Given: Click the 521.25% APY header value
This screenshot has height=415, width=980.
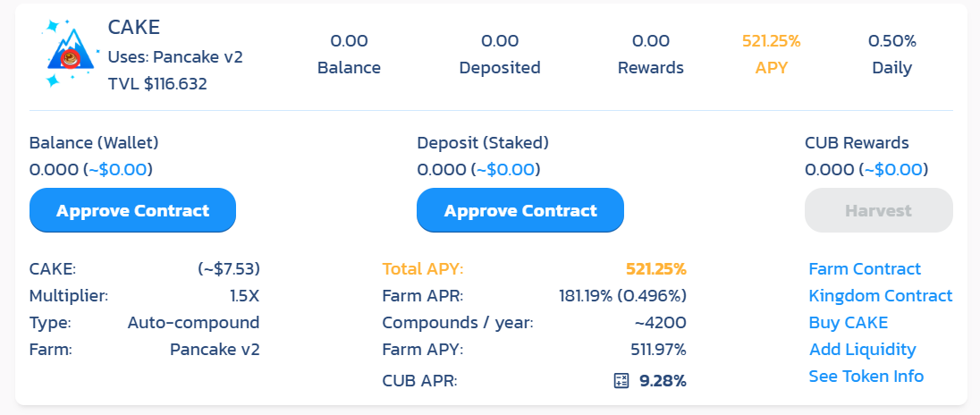Looking at the screenshot, I should (x=772, y=41).
